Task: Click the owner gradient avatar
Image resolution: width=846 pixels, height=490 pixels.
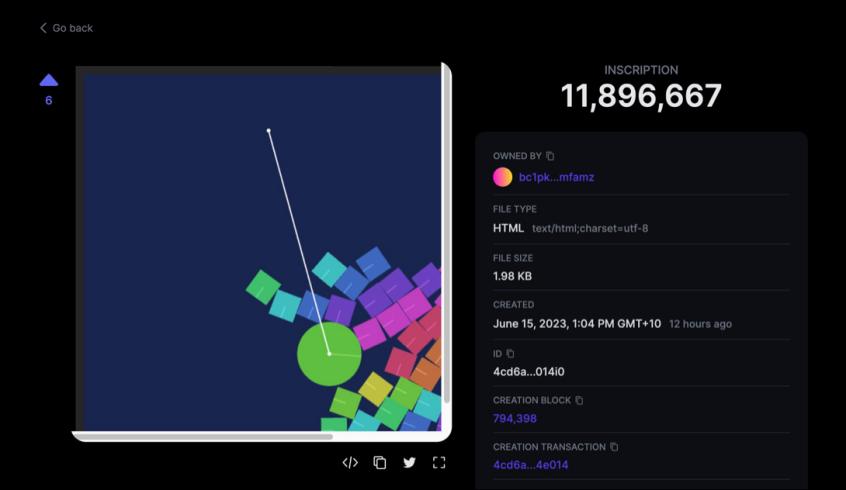Action: (503, 177)
